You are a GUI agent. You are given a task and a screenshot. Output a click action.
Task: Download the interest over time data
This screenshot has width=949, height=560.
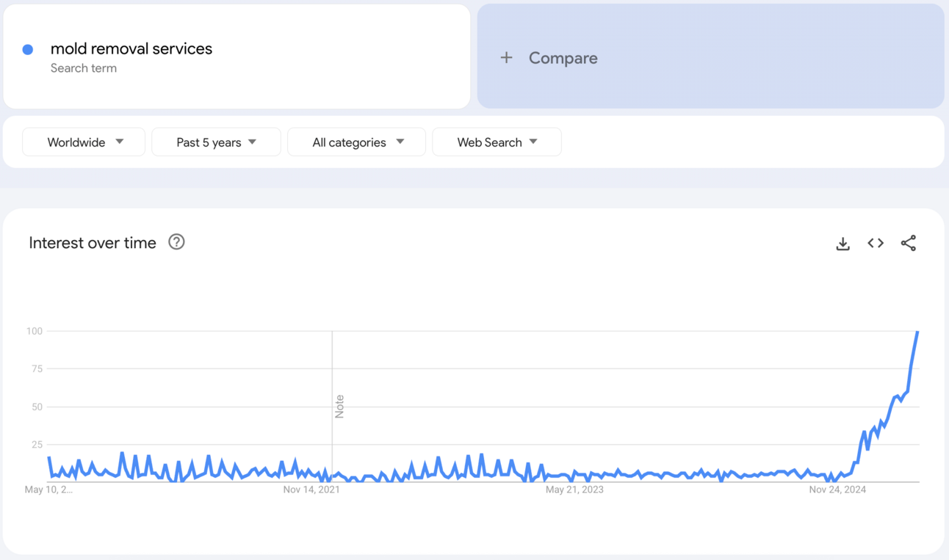click(x=842, y=244)
